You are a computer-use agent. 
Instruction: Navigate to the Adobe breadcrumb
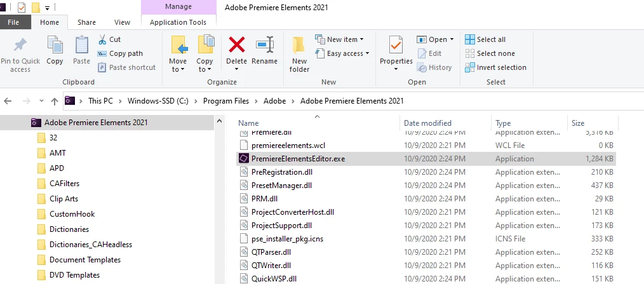pos(275,101)
